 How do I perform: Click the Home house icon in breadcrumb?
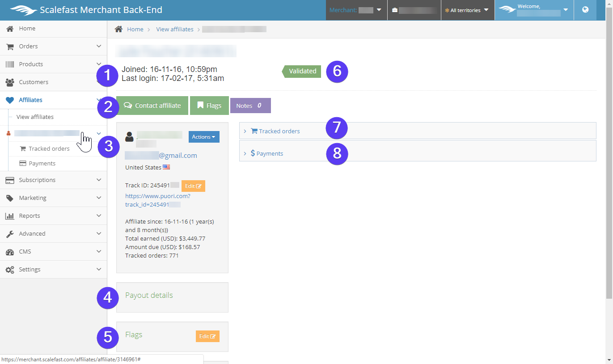click(x=118, y=29)
